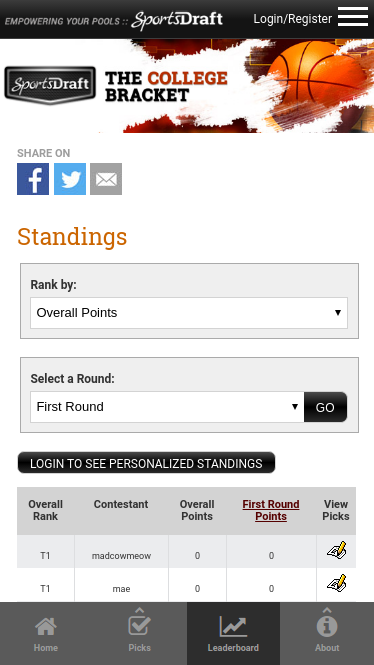374x665 pixels.
Task: Click Login to See Personalized Standings
Action: (146, 463)
